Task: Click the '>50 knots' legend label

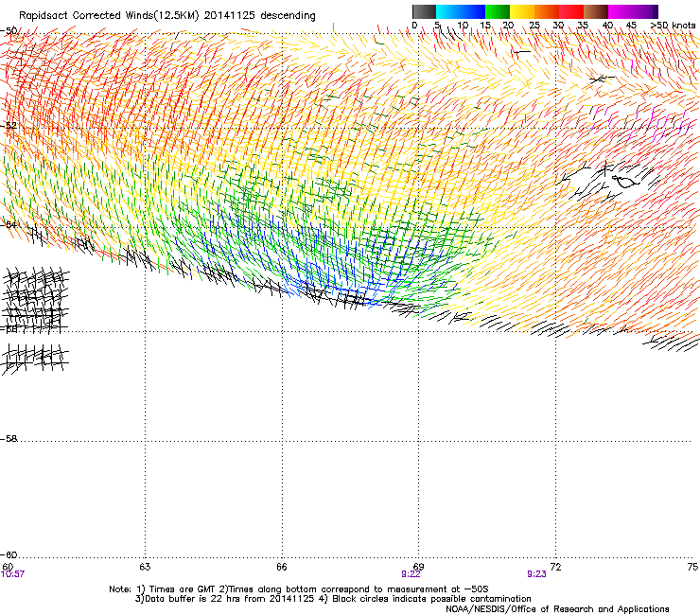Action: click(673, 25)
